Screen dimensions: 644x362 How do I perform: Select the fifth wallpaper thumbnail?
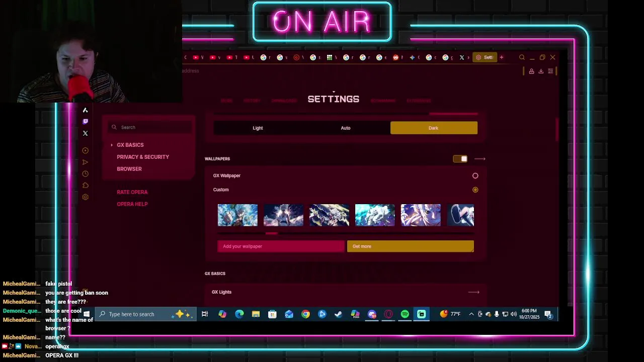click(x=421, y=215)
